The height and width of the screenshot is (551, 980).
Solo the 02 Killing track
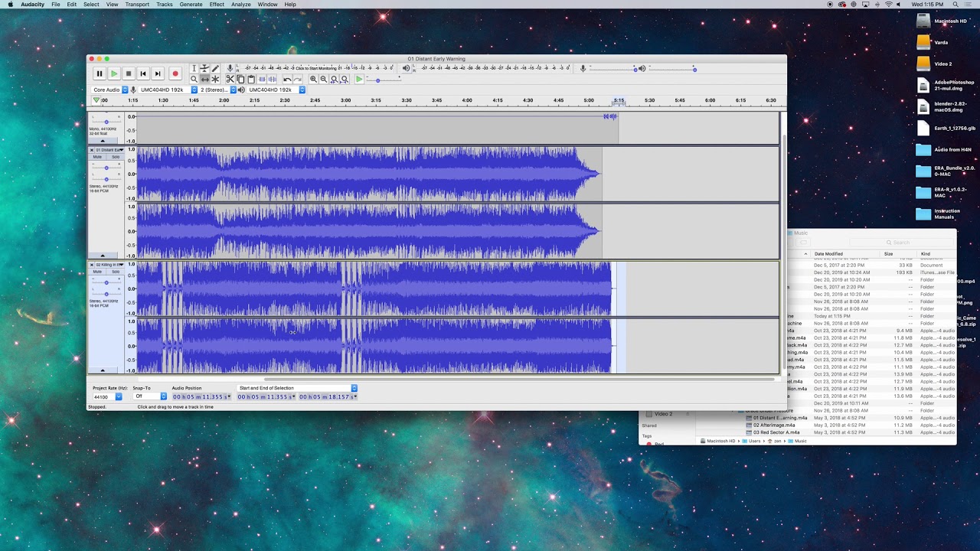click(116, 272)
